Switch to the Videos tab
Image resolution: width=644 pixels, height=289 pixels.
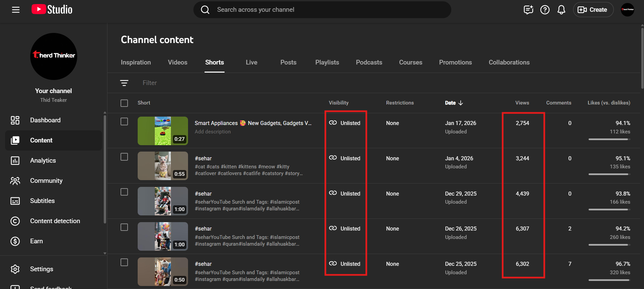(177, 63)
